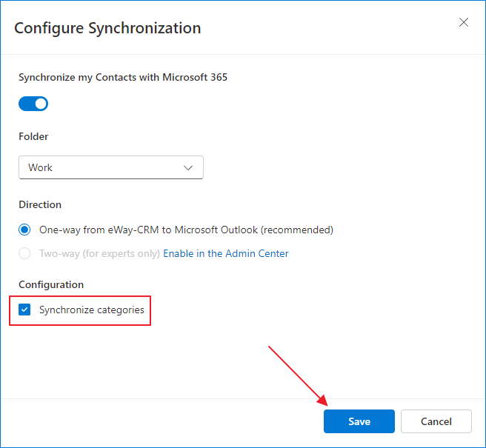Click the Configuration section label
Screen dimensions: 486x448
tap(51, 284)
